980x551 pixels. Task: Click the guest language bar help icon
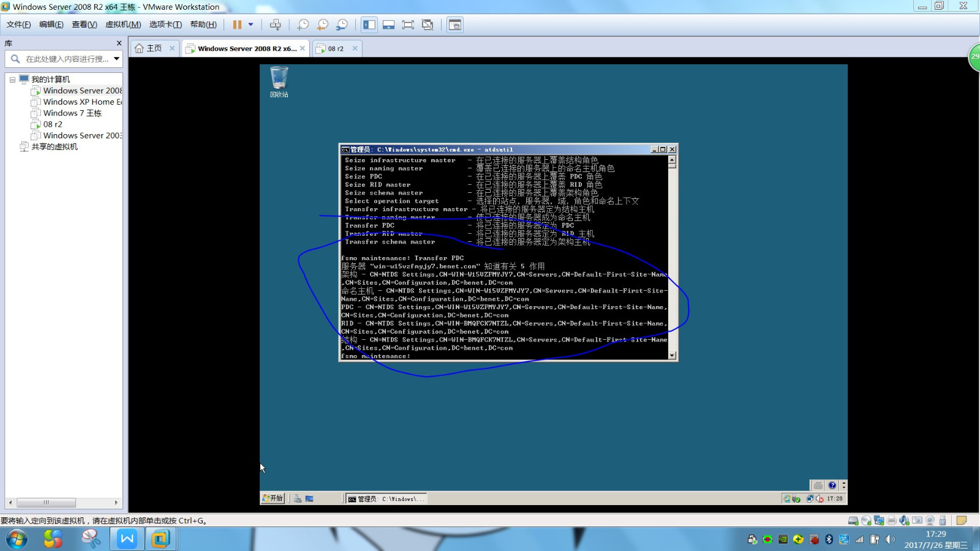832,485
